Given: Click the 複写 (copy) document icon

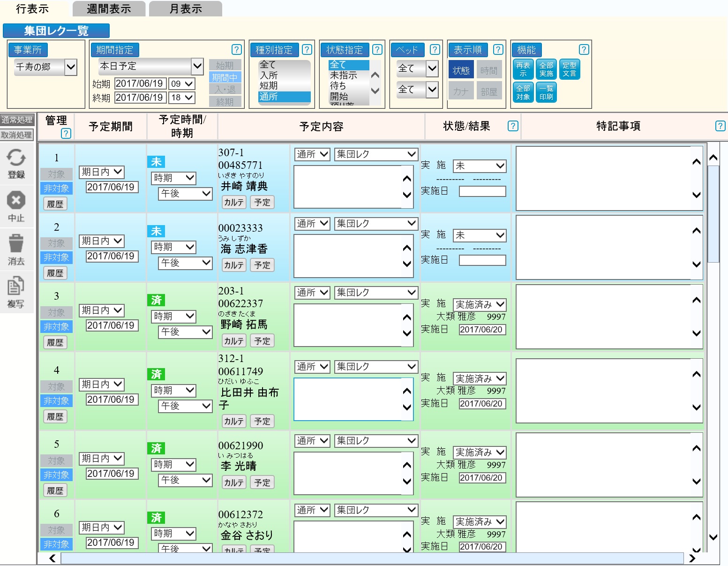Looking at the screenshot, I should (x=16, y=287).
